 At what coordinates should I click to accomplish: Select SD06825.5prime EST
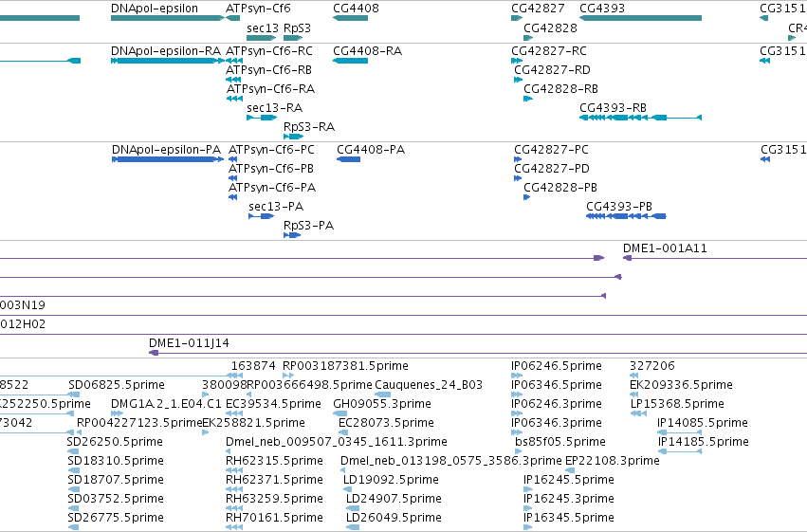(x=74, y=394)
